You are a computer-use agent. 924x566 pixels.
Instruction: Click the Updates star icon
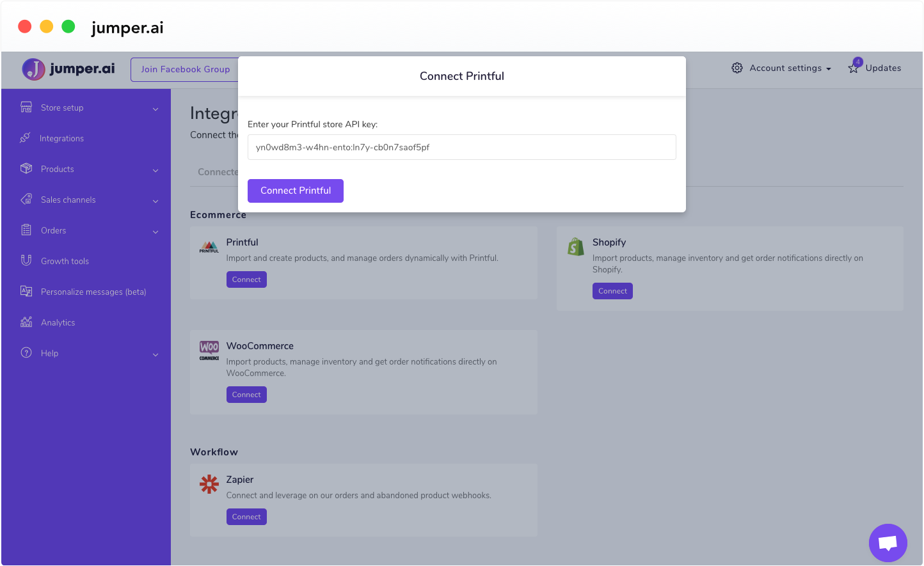pos(854,68)
